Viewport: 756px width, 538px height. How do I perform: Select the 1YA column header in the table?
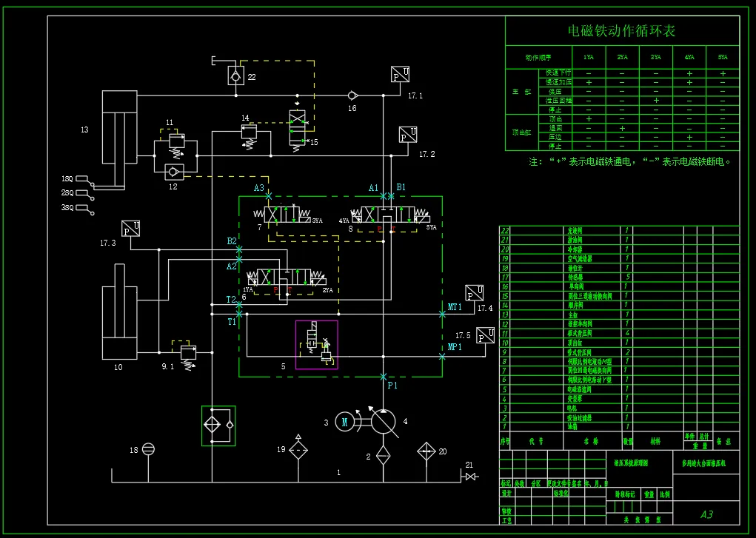click(589, 58)
